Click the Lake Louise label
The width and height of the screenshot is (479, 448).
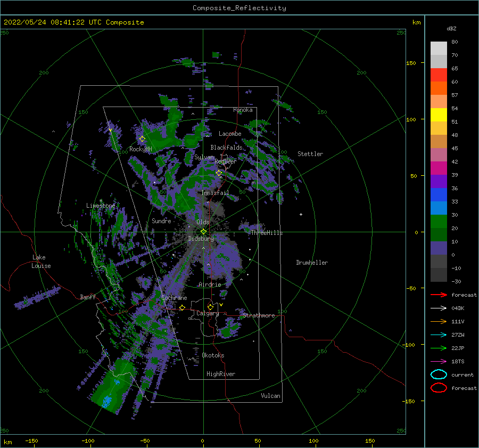(41, 262)
